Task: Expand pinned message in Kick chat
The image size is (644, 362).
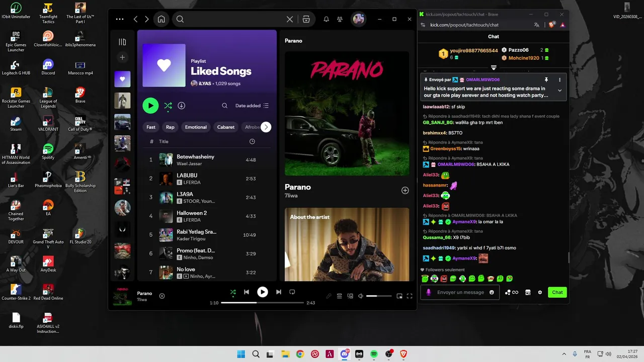Action: [559, 90]
